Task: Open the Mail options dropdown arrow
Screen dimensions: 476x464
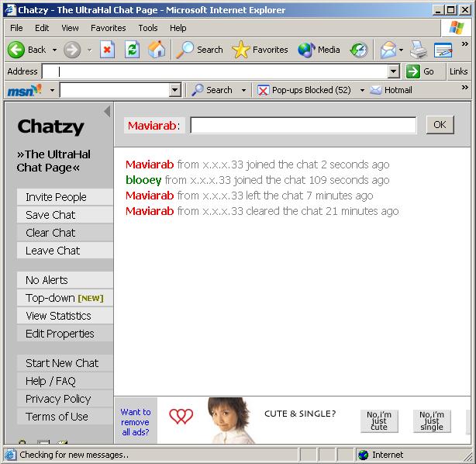Action: click(x=401, y=50)
